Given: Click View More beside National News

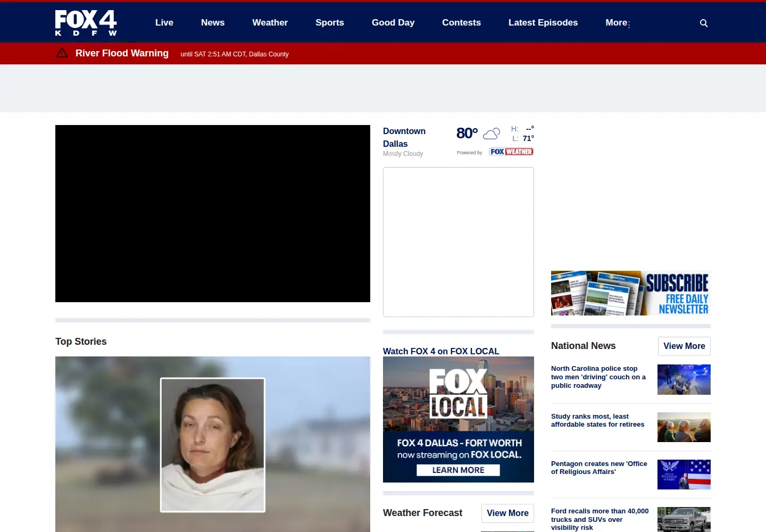Looking at the screenshot, I should click(684, 346).
